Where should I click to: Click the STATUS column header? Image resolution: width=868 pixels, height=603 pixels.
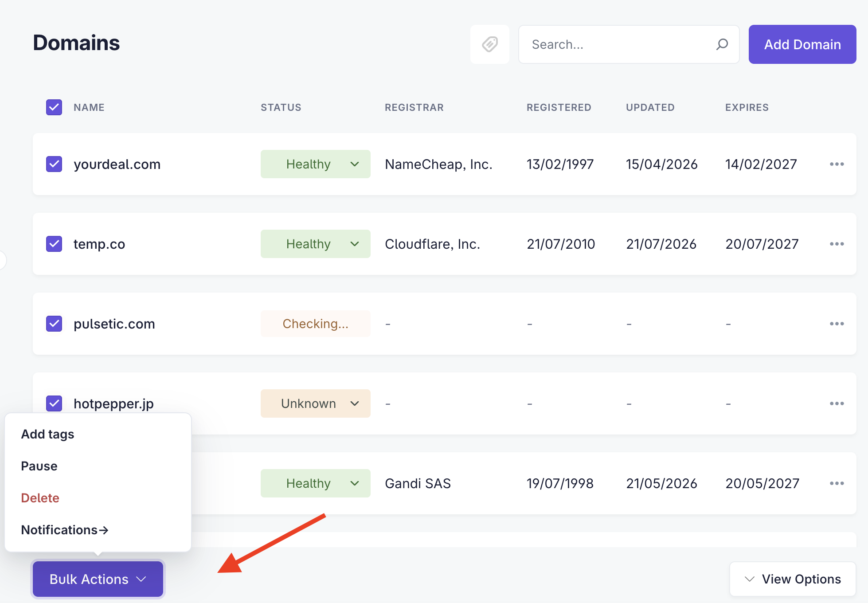pos(281,107)
